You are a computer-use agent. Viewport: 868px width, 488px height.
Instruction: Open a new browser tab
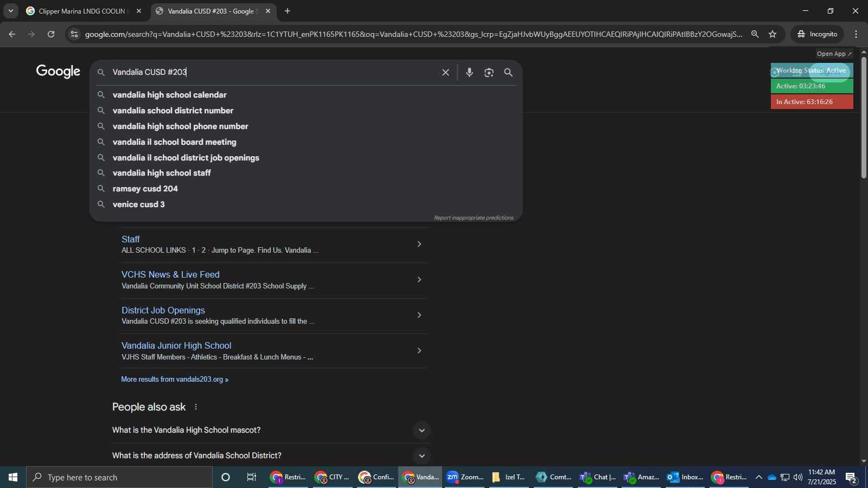tap(288, 11)
